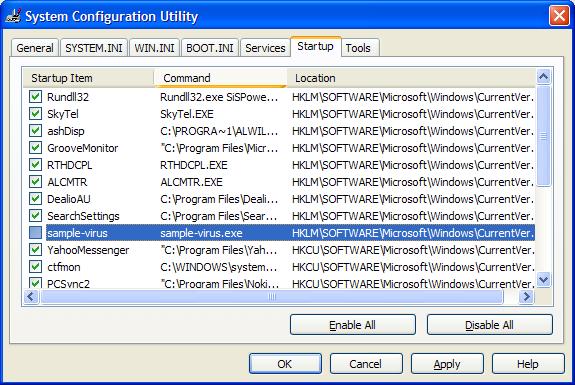This screenshot has height=385, width=575.
Task: Click the Enable All button
Action: pos(353,325)
